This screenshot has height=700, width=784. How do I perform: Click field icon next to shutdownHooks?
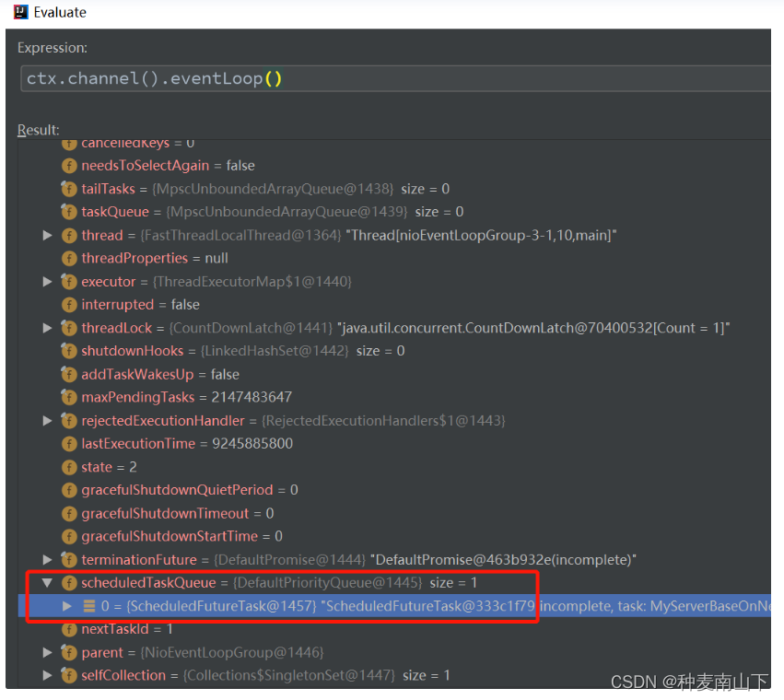69,351
